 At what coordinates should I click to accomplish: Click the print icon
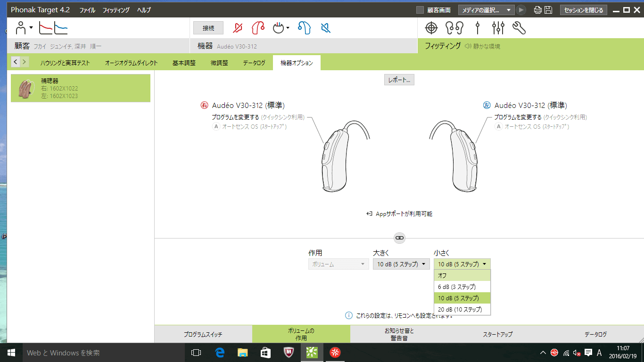(538, 10)
